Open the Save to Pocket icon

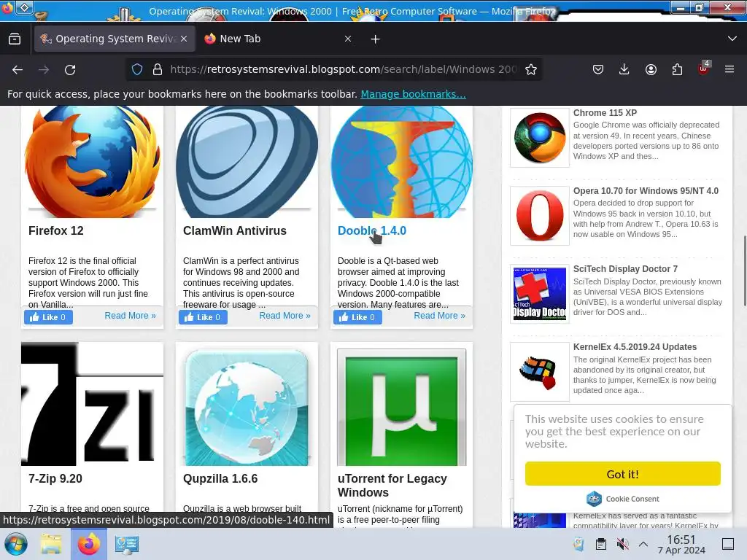coord(598,69)
